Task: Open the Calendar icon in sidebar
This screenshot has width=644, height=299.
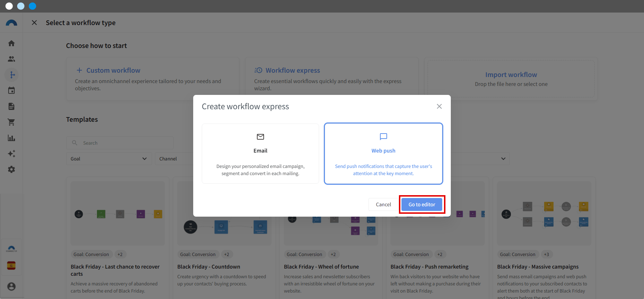Action: (x=11, y=91)
